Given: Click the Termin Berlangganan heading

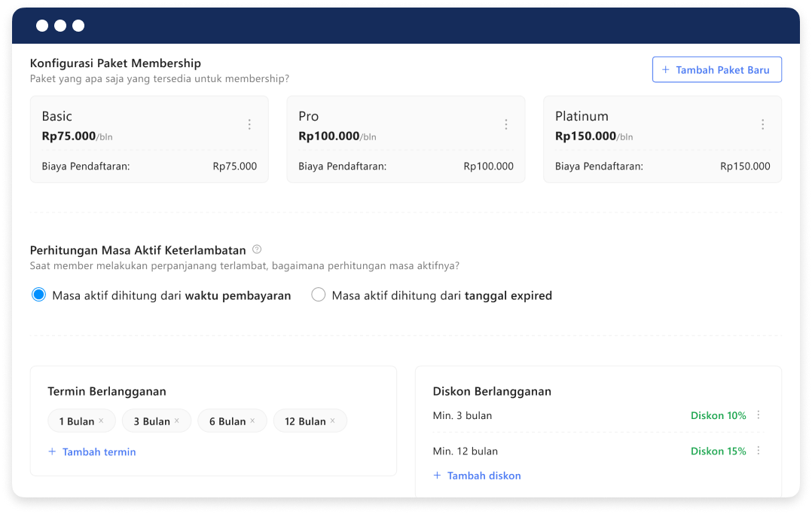Looking at the screenshot, I should pos(107,391).
